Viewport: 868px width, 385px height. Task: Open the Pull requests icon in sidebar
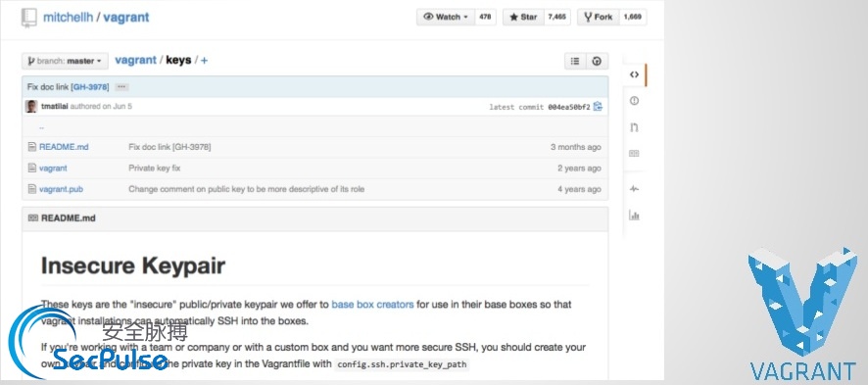point(635,127)
